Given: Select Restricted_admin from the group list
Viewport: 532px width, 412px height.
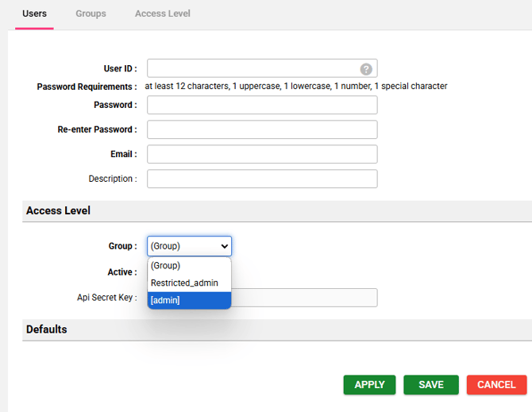Looking at the screenshot, I should (x=189, y=283).
